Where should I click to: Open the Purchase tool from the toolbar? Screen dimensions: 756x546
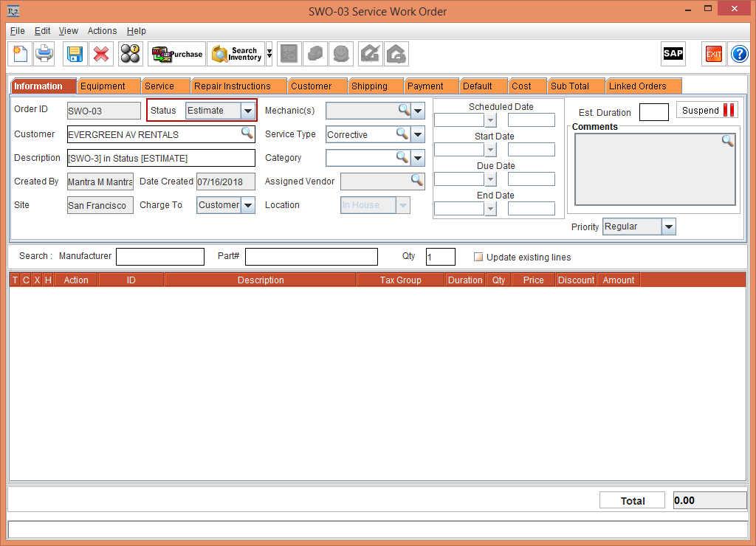coord(176,53)
